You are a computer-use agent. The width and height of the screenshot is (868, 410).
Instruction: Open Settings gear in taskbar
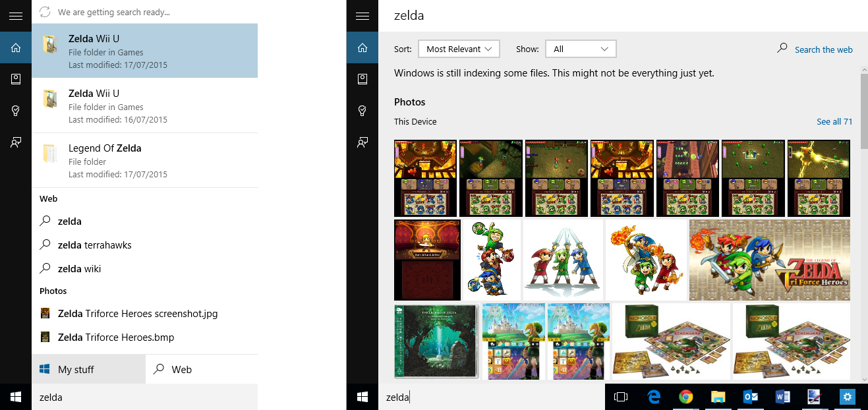click(847, 397)
